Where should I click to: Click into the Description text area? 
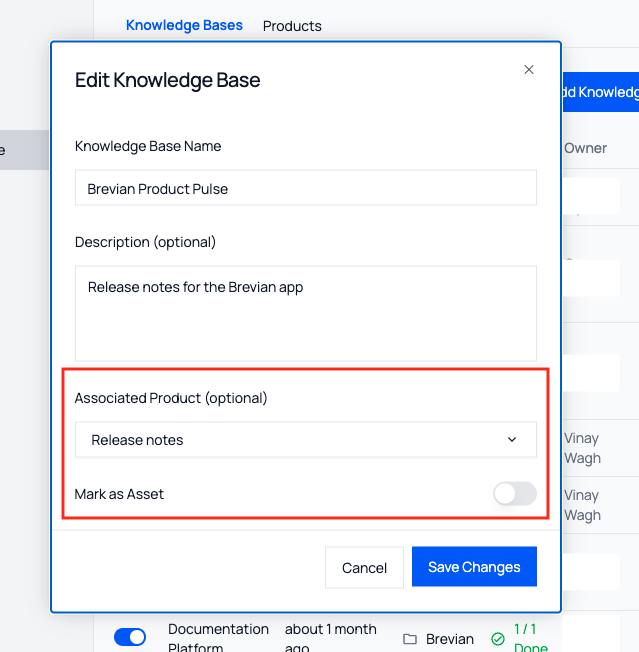(305, 312)
